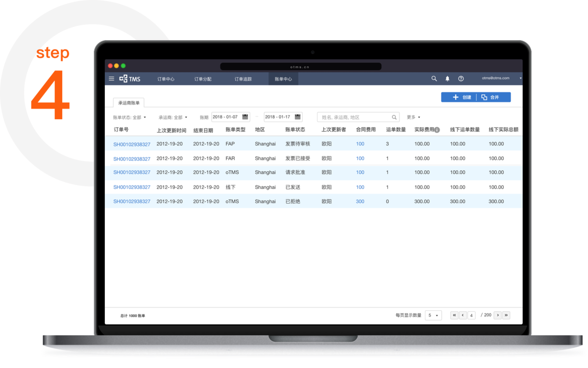Click the help question mark icon
Viewport: 588px width, 368px height.
click(461, 79)
